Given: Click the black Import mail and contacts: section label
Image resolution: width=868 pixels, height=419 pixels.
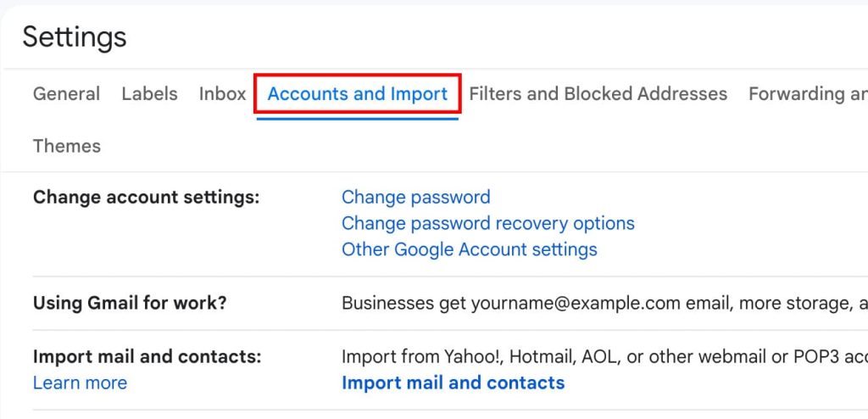Looking at the screenshot, I should (147, 357).
